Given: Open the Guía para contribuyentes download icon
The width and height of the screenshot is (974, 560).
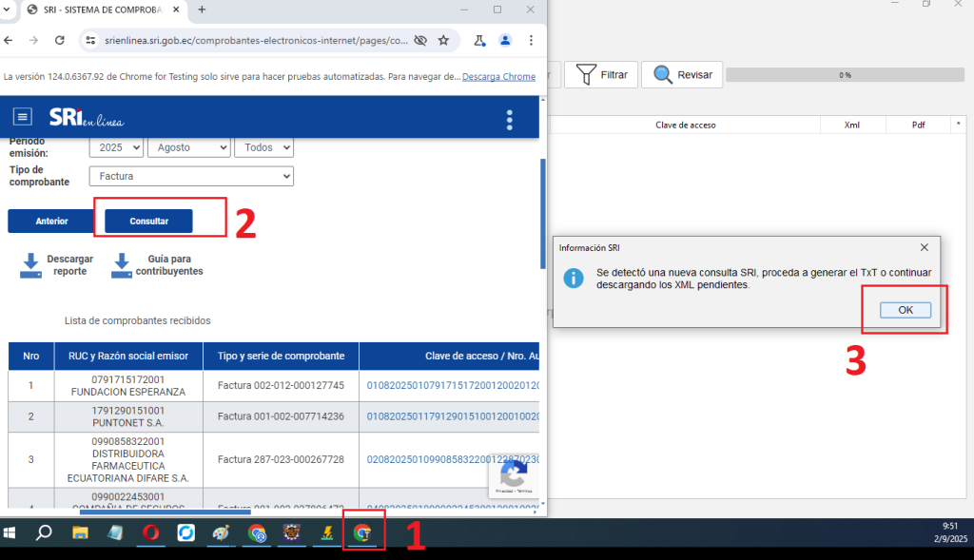Looking at the screenshot, I should (x=121, y=265).
